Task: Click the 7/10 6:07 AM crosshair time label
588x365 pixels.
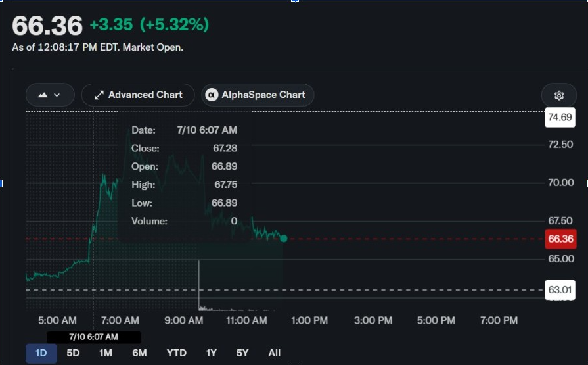Action: click(94, 337)
